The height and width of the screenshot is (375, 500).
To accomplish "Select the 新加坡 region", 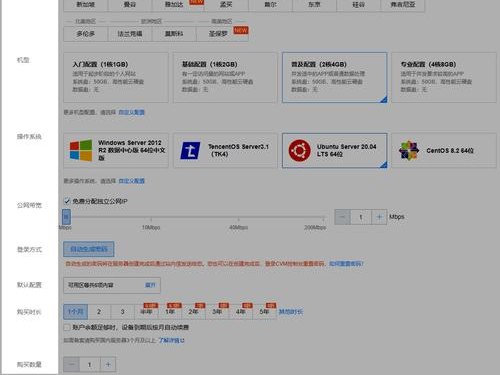I will pyautogui.click(x=86, y=5).
